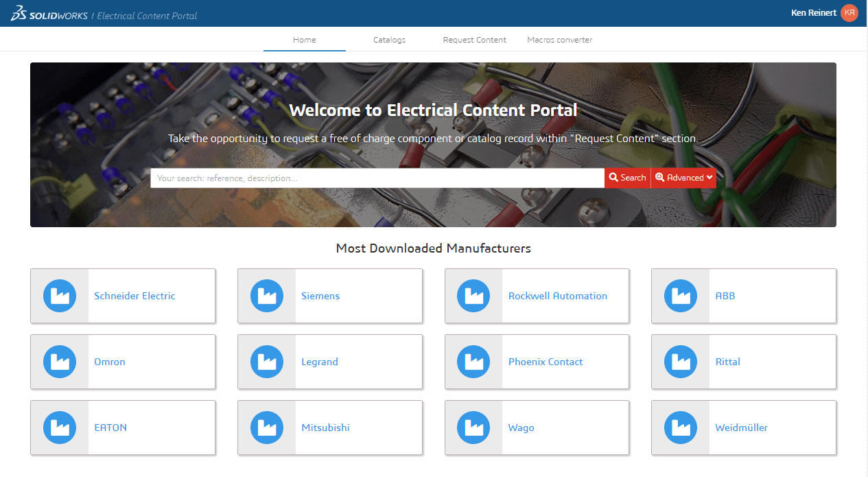Click the Omron manufacturer factory icon

coord(60,362)
